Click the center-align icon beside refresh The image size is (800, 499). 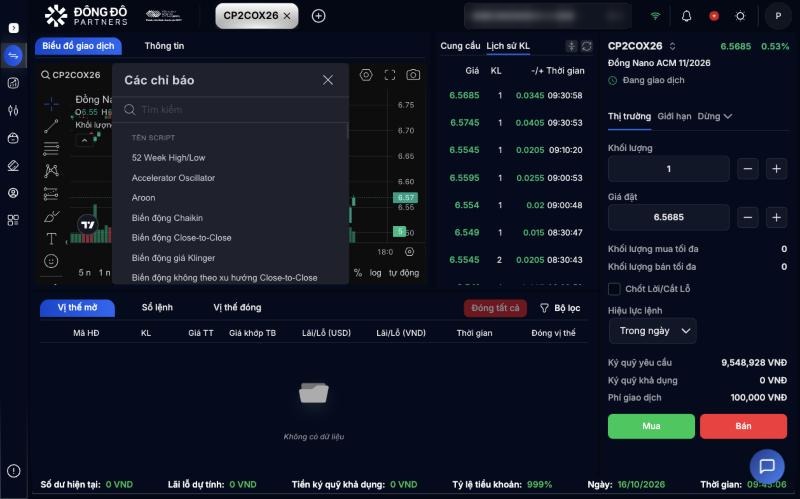(x=571, y=46)
